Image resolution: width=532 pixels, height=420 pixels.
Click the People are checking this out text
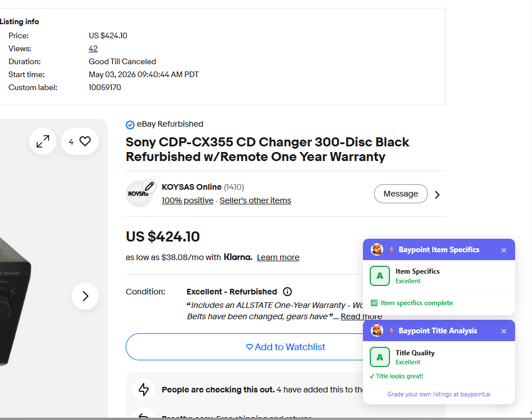click(218, 390)
